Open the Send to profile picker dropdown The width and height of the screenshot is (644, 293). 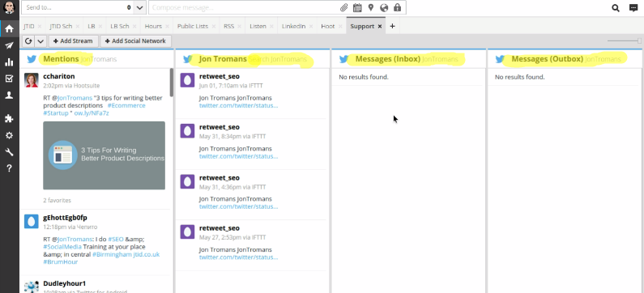point(139,8)
